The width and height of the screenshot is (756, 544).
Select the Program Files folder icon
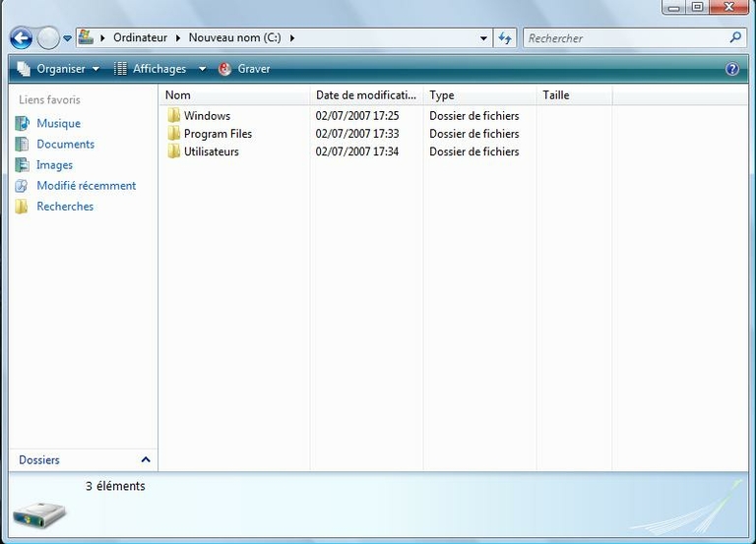[x=173, y=134]
